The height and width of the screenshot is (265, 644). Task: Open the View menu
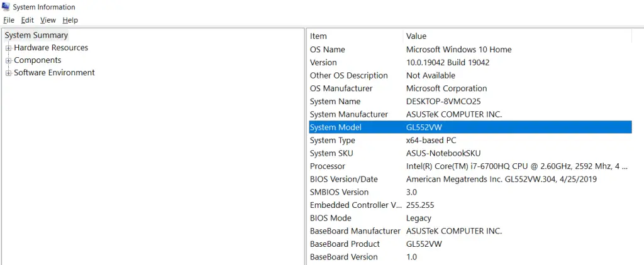point(48,20)
